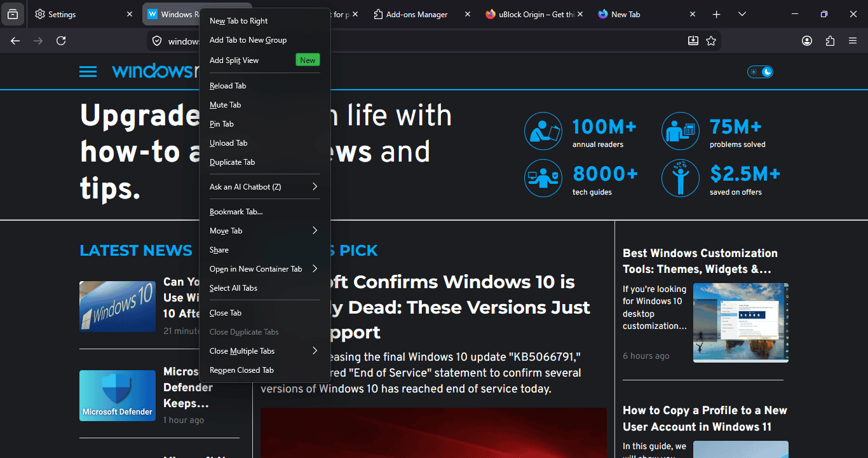Open the list all tabs dropdown chevron
Viewport: 868px width, 458px height.
tap(742, 13)
